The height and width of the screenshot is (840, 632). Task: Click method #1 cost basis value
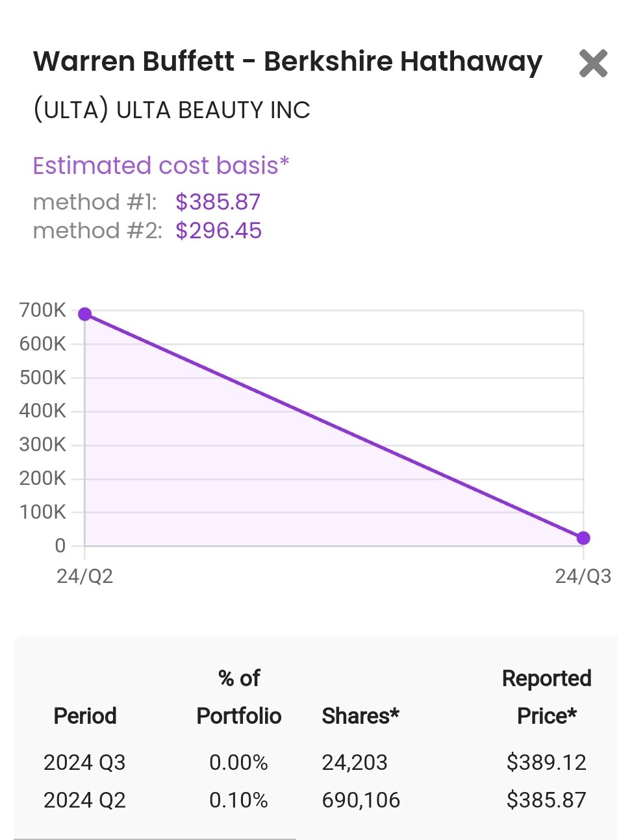[218, 202]
